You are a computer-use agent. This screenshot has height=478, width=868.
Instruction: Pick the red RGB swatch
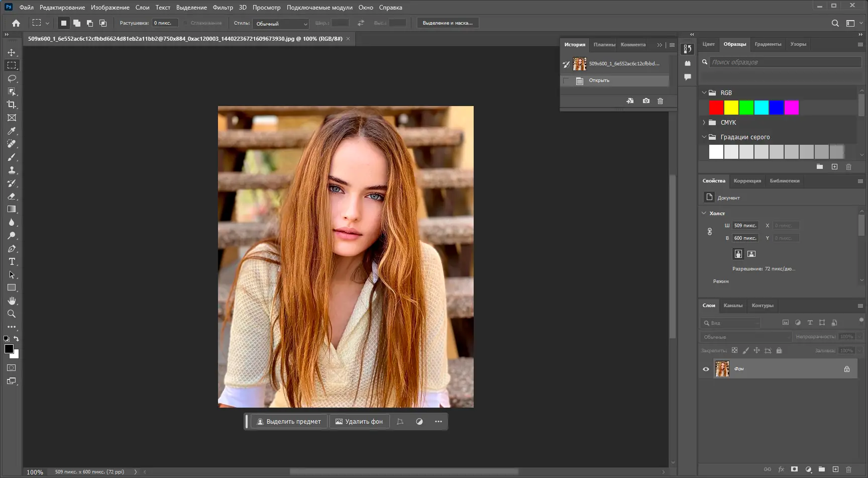716,108
